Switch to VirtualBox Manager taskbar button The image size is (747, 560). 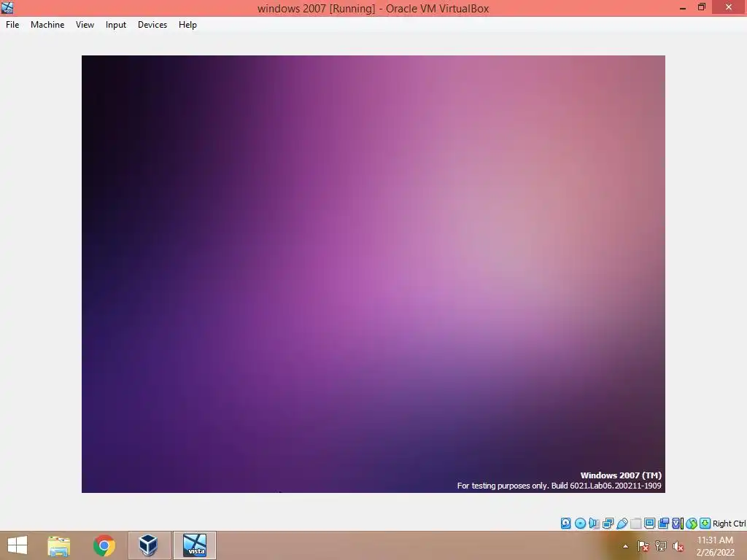pyautogui.click(x=149, y=545)
